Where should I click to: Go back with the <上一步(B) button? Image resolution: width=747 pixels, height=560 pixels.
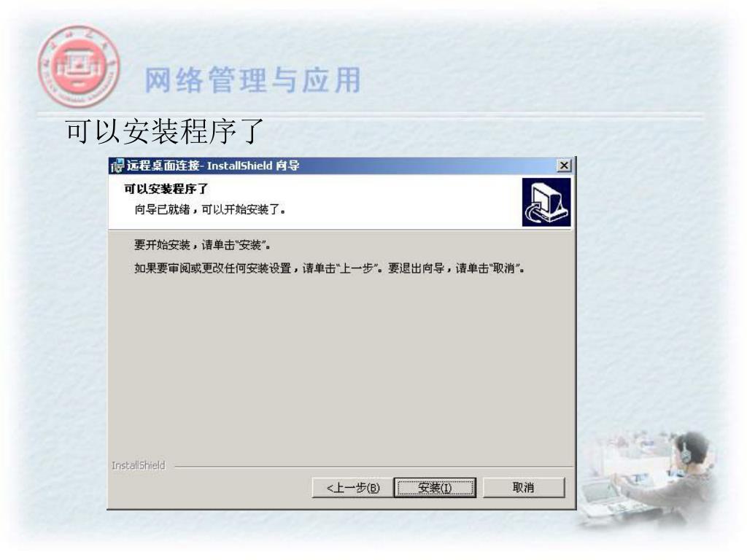coord(352,488)
